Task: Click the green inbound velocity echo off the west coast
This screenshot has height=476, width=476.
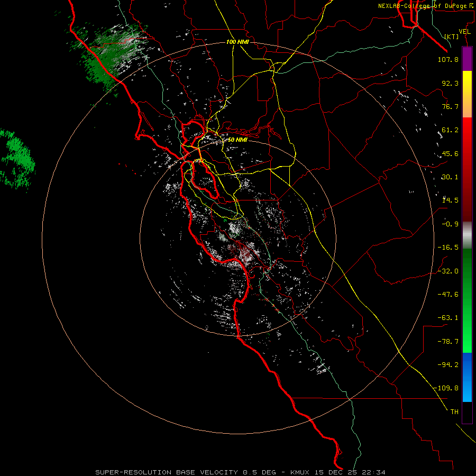Action: pyautogui.click(x=17, y=161)
